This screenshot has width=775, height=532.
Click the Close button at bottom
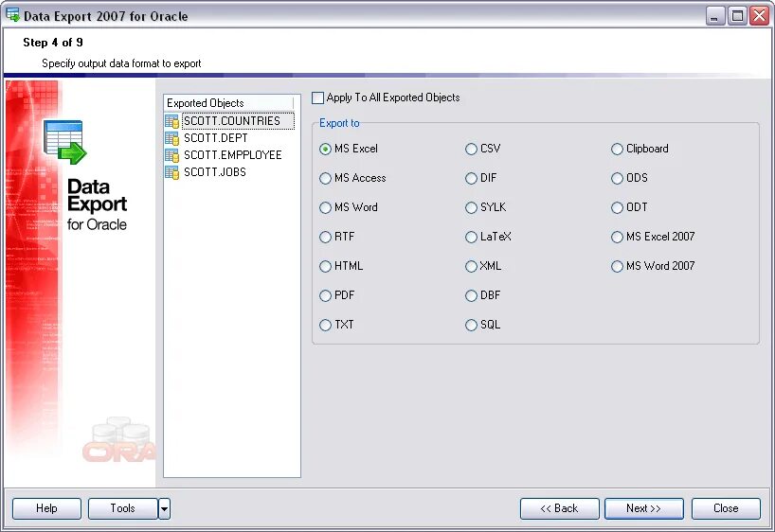point(726,508)
